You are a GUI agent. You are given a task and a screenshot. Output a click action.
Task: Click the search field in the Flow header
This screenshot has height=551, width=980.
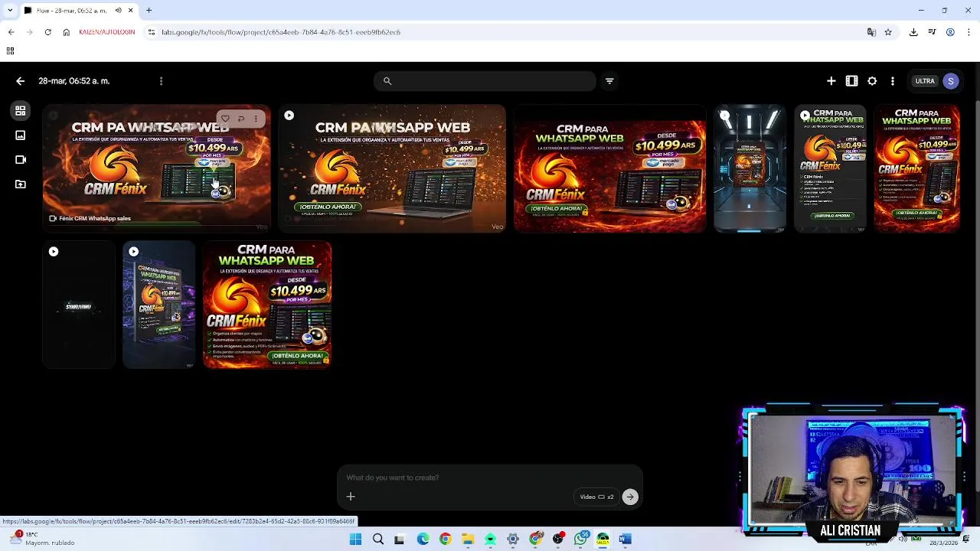[x=485, y=81]
